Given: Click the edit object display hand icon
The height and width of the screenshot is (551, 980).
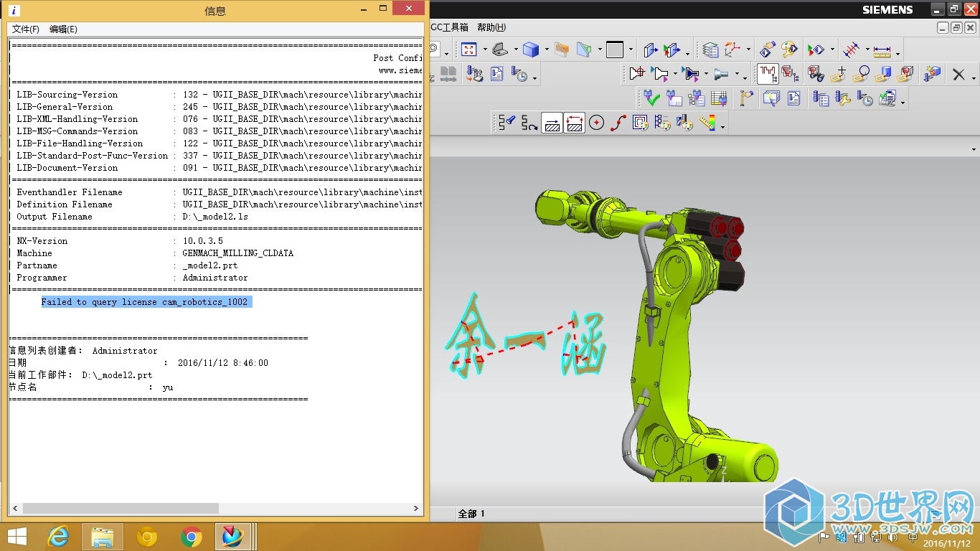Looking at the screenshot, I should [768, 50].
